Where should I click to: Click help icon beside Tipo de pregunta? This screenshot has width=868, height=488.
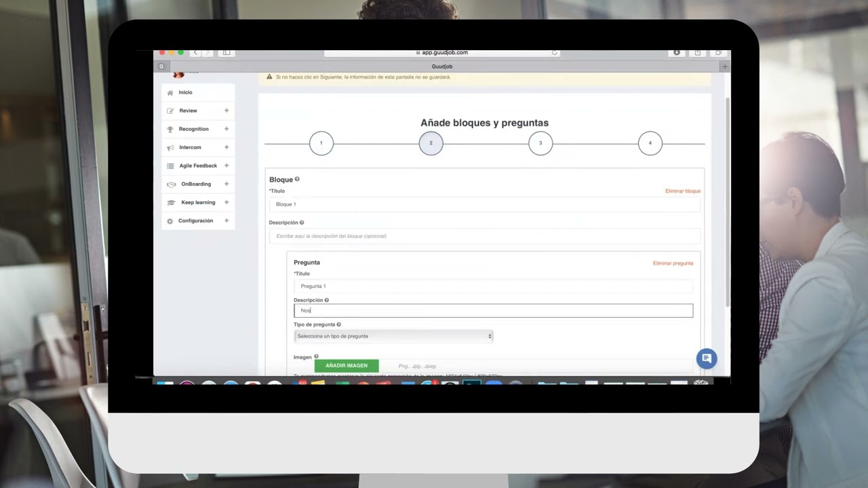click(x=338, y=324)
